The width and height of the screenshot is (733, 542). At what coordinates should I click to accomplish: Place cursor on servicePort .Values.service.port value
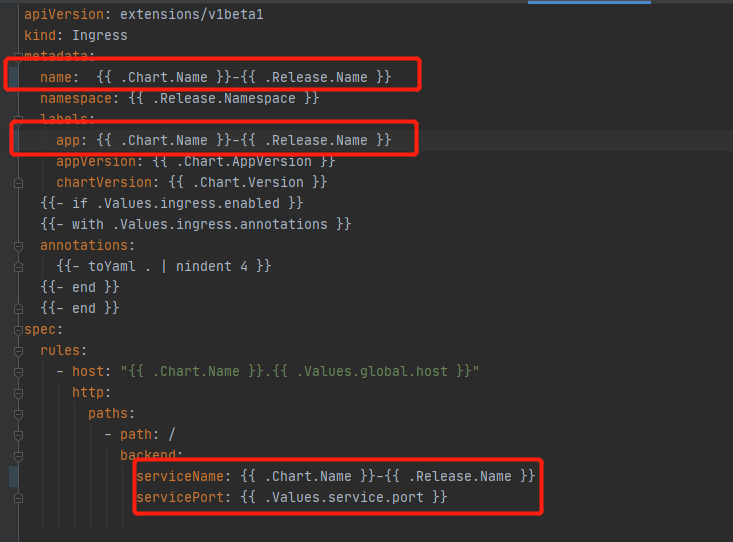tap(347, 497)
